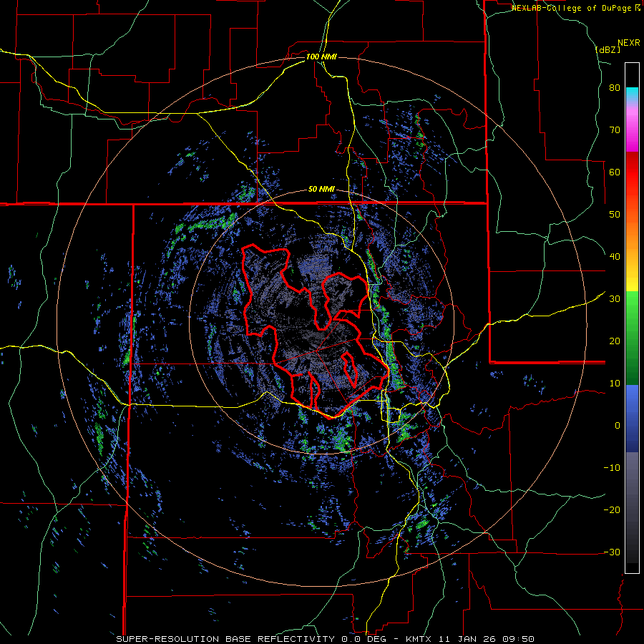Click the 80 value on the dBZ scale
The width and height of the screenshot is (644, 644).
point(615,88)
